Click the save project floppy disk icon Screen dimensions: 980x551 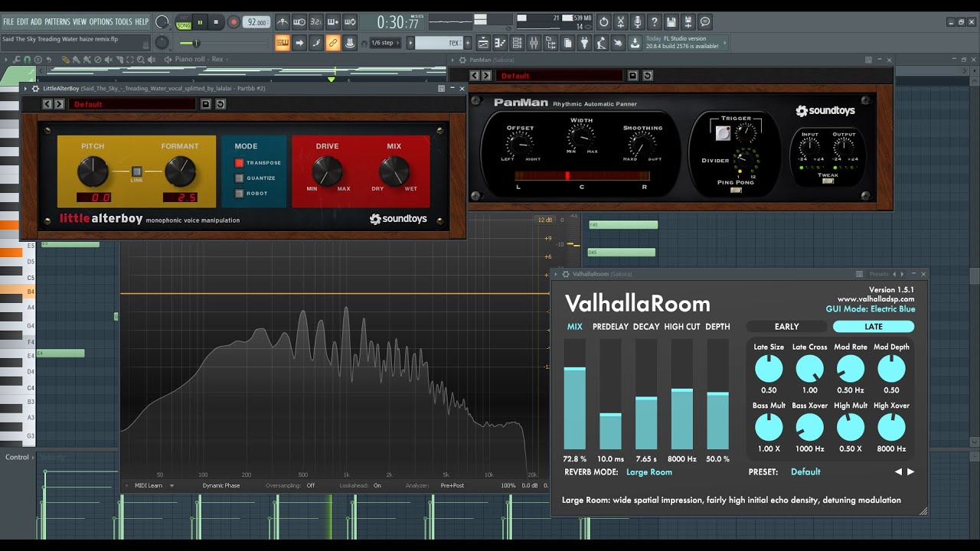tap(671, 22)
